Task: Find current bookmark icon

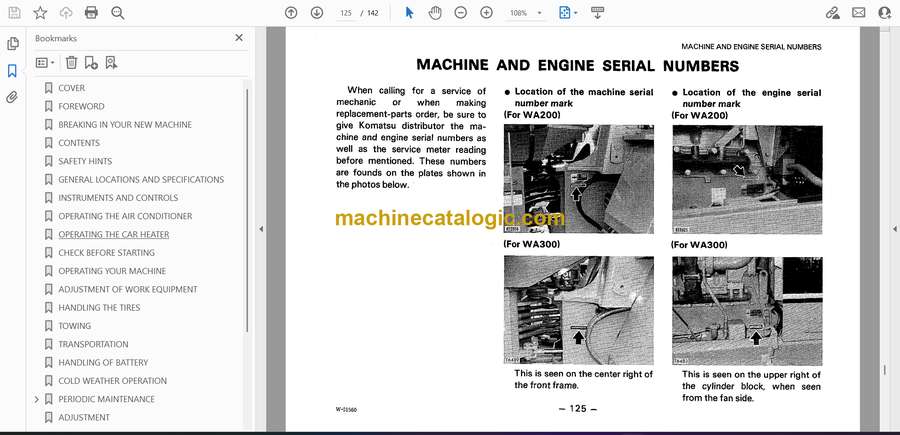Action: 111,63
